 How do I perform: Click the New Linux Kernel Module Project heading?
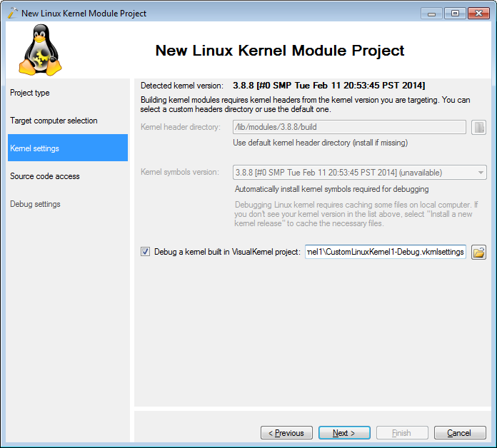click(x=280, y=51)
